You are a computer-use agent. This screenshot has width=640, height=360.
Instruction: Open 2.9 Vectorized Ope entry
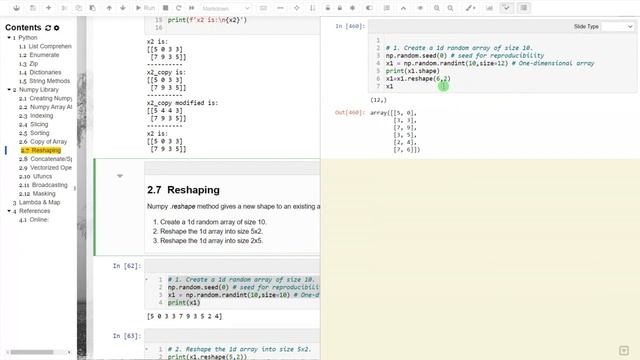[45, 168]
